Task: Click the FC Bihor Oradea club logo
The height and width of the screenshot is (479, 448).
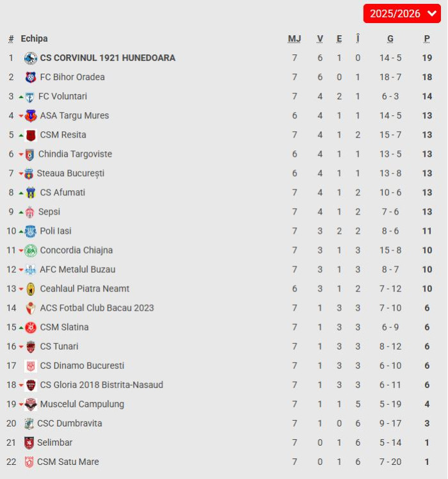Action: (30, 77)
